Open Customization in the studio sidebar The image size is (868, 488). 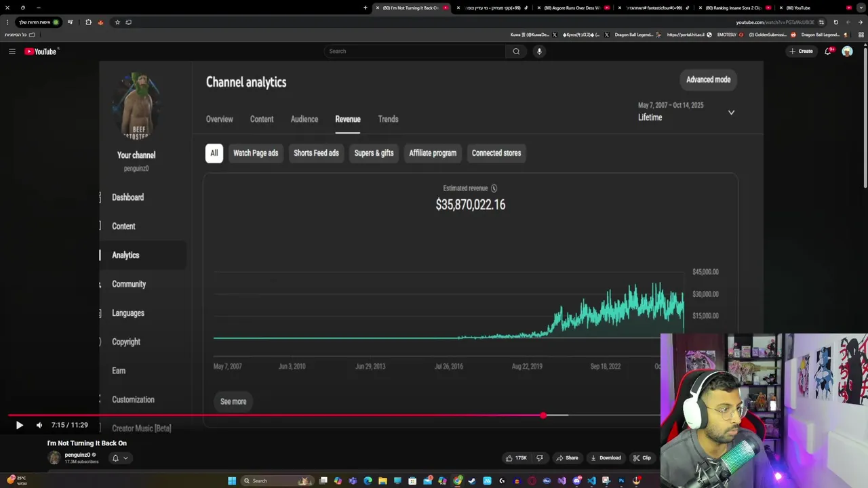[x=133, y=400]
